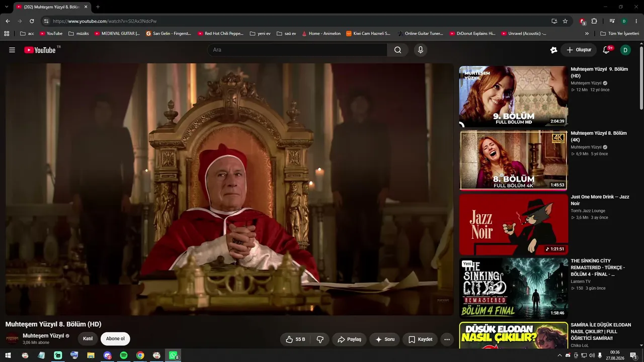
Task: Click the main video player
Action: 229,189
